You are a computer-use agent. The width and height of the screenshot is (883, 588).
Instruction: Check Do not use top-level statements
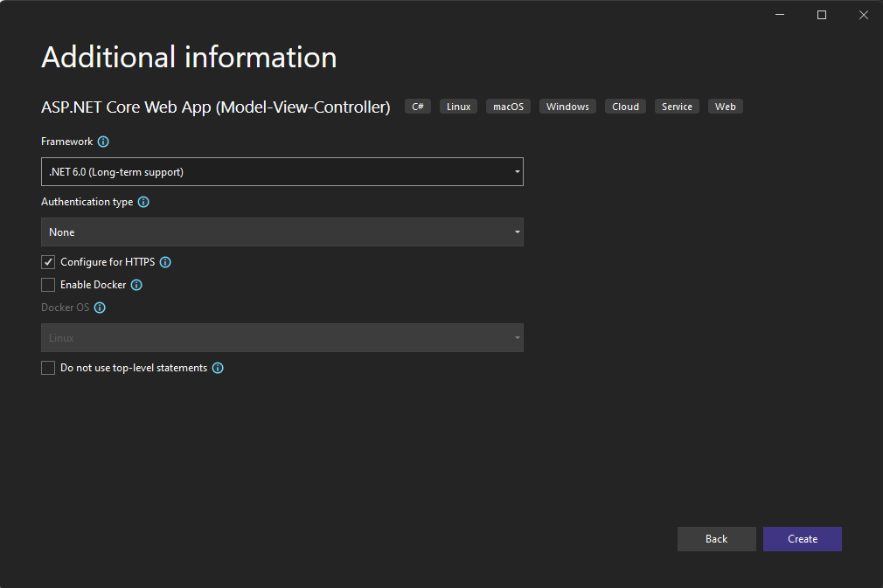pyautogui.click(x=48, y=367)
